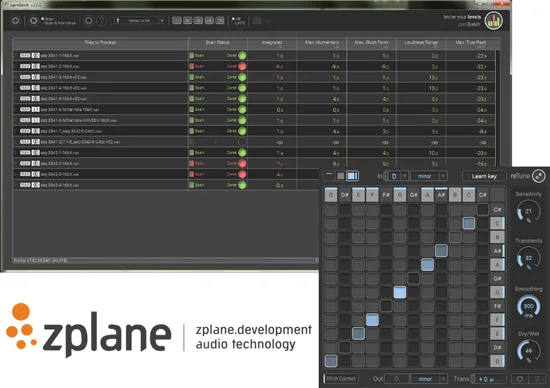Toggle output note C# in right column
Image resolution: width=550 pixels, height=388 pixels.
[497, 209]
